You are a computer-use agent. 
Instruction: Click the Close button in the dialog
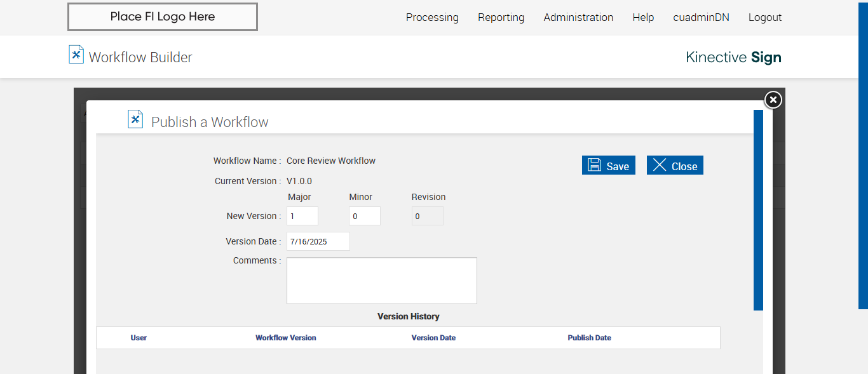[675, 165]
